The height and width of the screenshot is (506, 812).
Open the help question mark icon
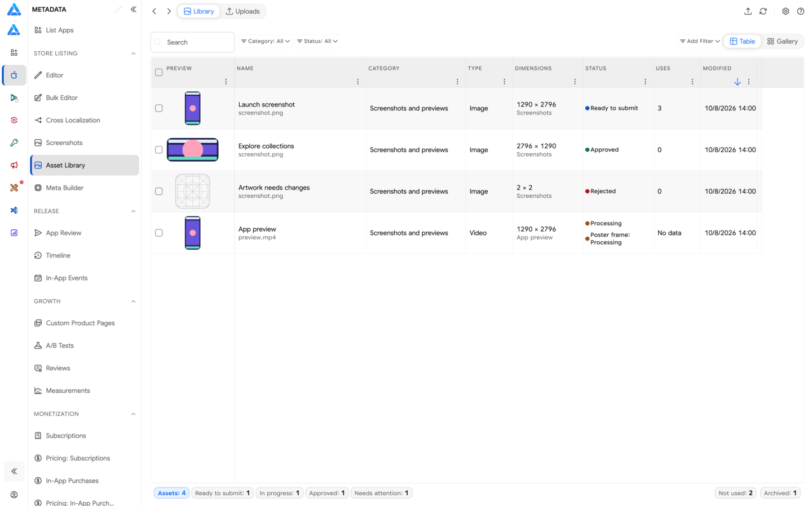tap(800, 11)
